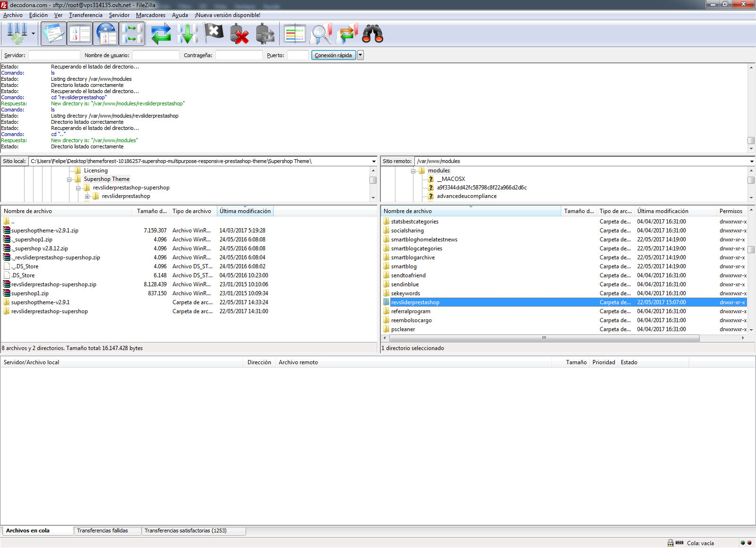Open the Servidor menu
The image size is (756, 548).
119,15
